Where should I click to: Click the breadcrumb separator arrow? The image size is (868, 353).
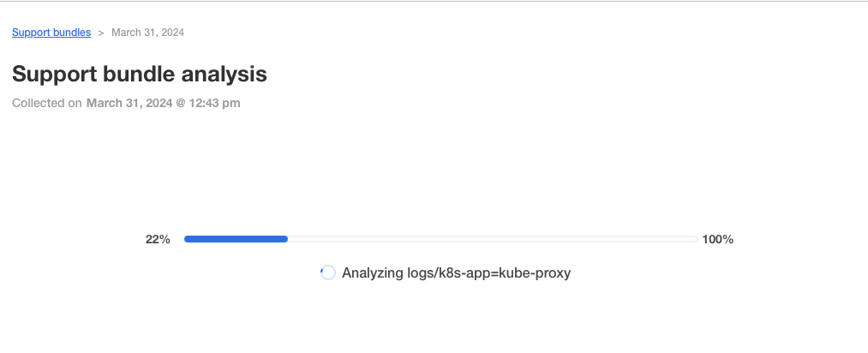pyautogui.click(x=101, y=33)
